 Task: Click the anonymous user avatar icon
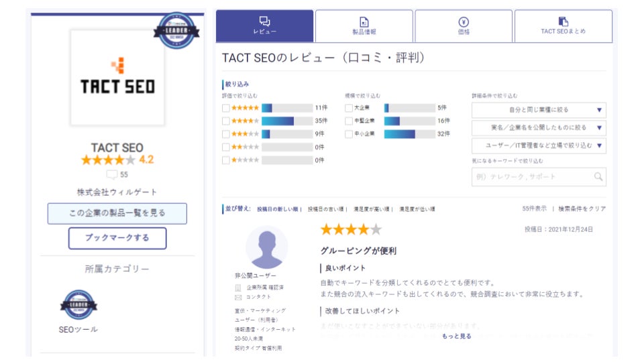click(266, 247)
